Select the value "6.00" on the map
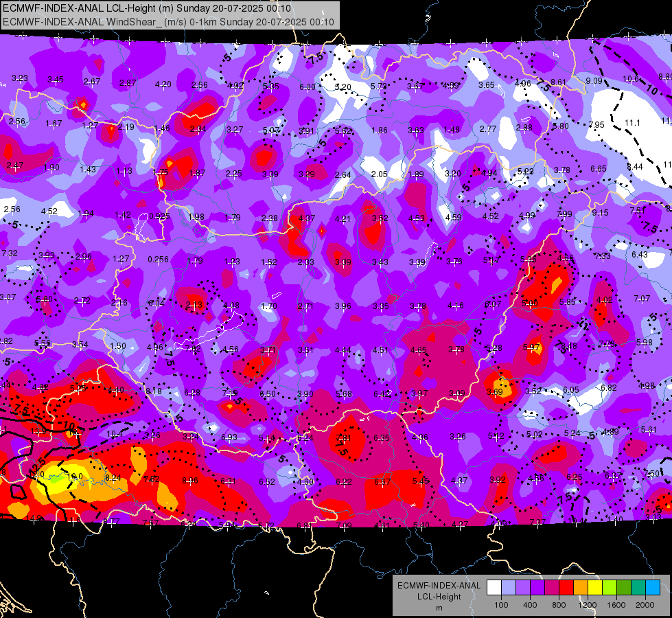 pyautogui.click(x=308, y=87)
